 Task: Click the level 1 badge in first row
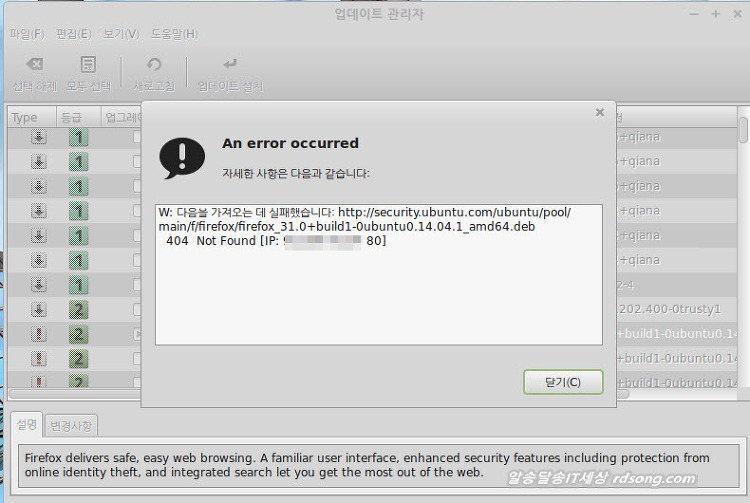point(78,137)
